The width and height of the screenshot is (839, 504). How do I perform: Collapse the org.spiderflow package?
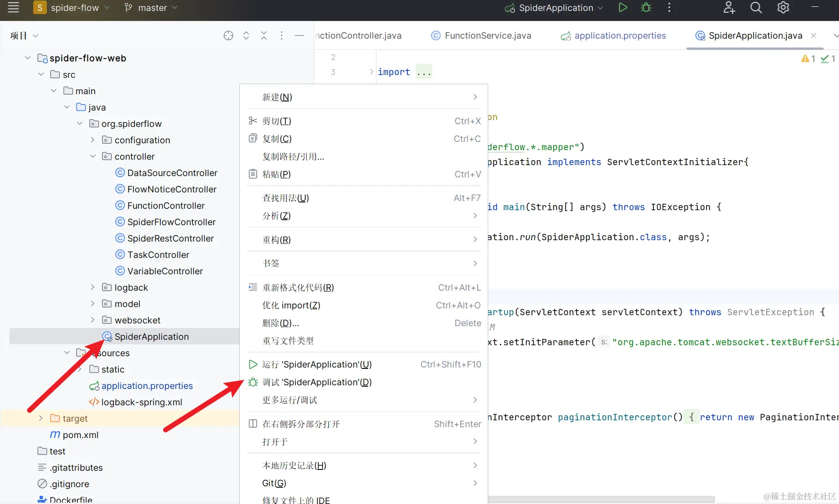(80, 124)
